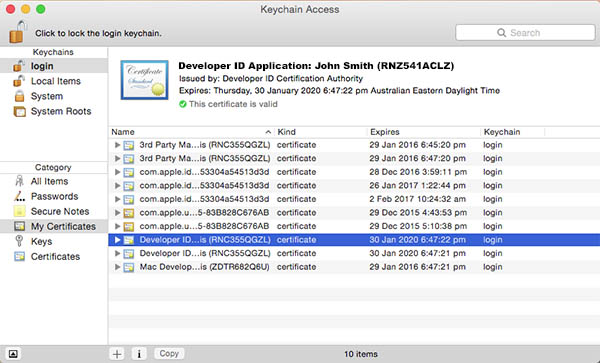This screenshot has width=600, height=363.
Task: Click the padlock to lock login keychain
Action: [18, 32]
